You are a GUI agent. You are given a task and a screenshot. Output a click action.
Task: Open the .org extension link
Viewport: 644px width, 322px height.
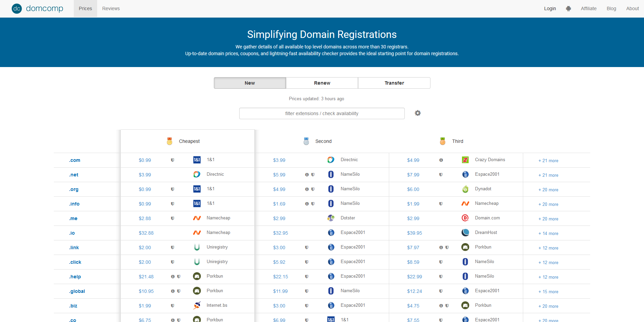[74, 189]
